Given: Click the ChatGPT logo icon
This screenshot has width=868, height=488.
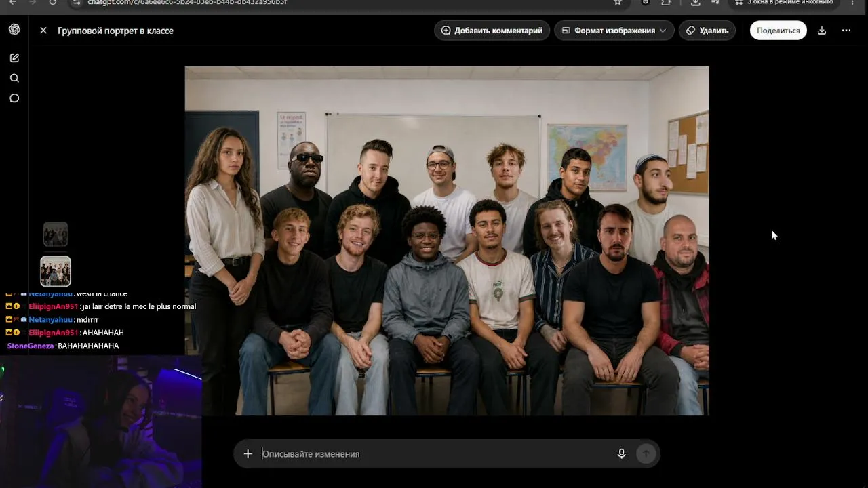Looking at the screenshot, I should click(x=14, y=30).
